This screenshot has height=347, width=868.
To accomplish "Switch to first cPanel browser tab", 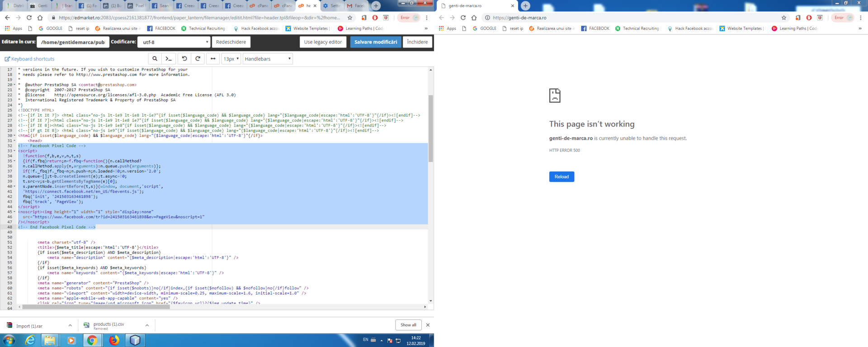I will [x=259, y=6].
